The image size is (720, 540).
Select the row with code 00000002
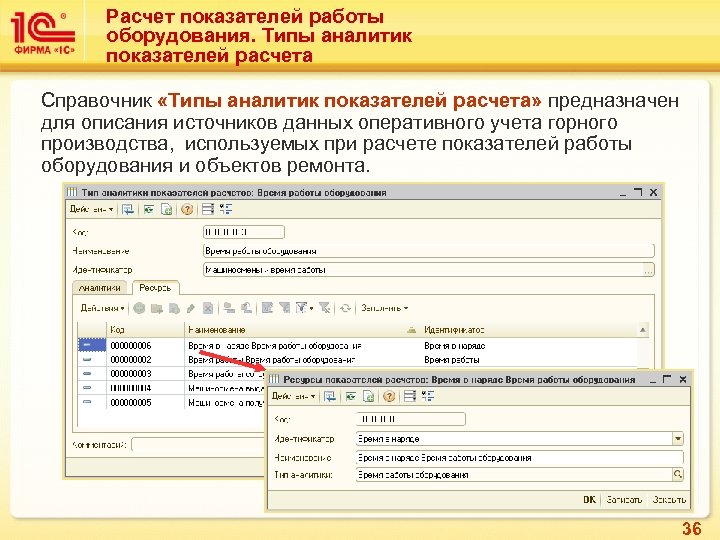(x=358, y=360)
